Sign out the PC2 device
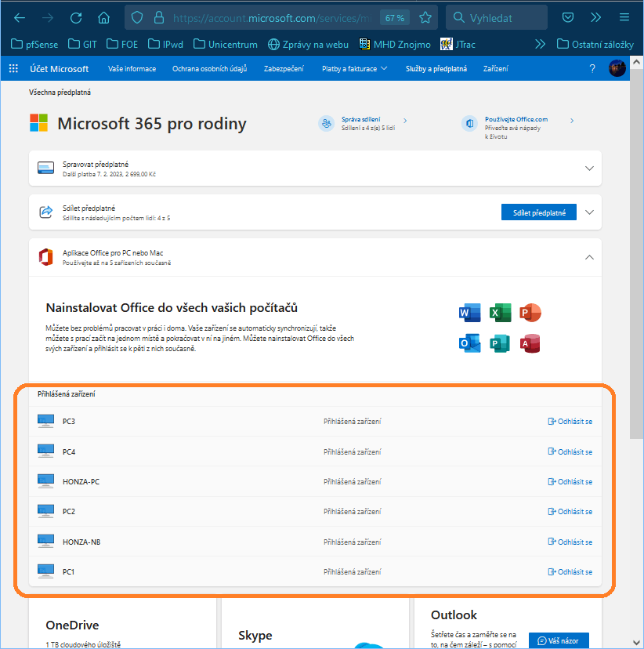This screenshot has width=644, height=649. click(x=570, y=511)
